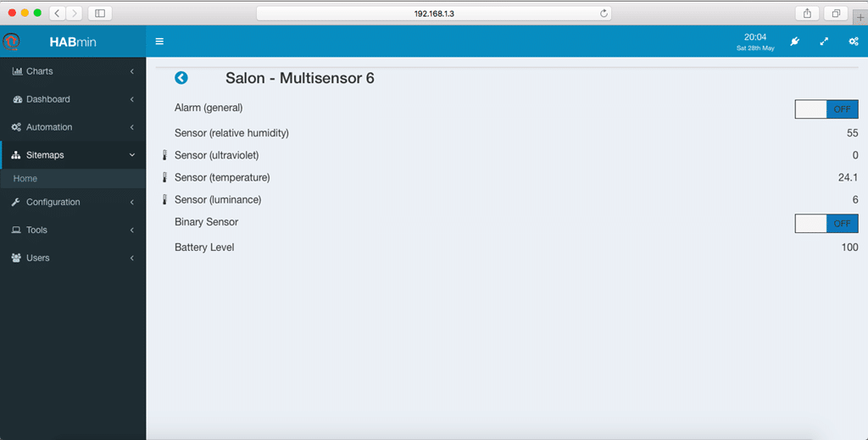The width and height of the screenshot is (868, 440).
Task: Toggle the hamburger sidebar menu
Action: (159, 42)
